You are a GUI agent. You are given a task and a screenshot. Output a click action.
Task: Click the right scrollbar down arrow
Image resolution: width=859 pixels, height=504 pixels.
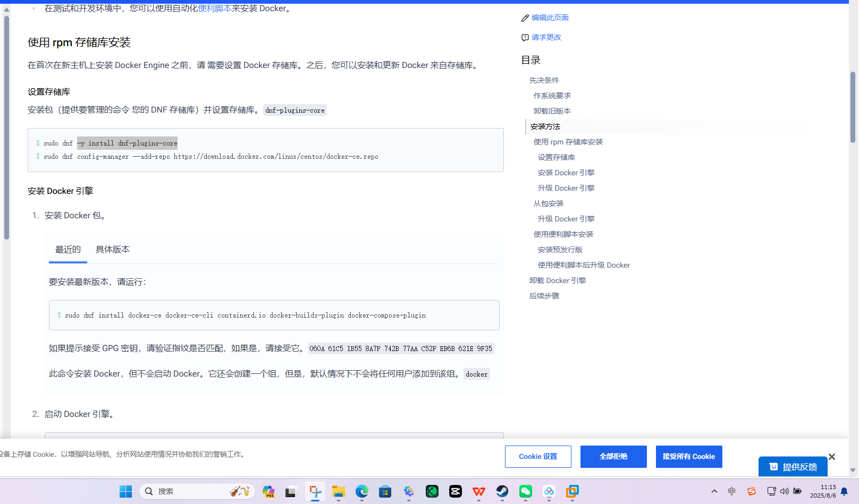(x=853, y=471)
